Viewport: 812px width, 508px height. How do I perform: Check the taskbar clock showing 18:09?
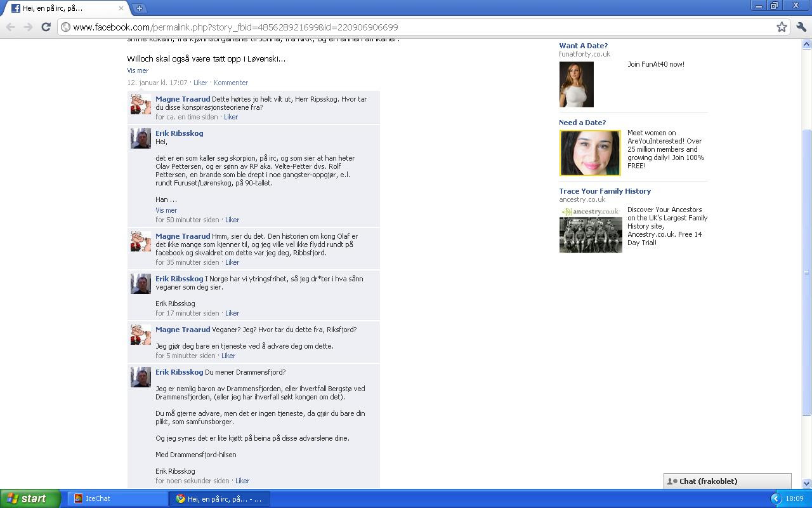click(x=794, y=498)
